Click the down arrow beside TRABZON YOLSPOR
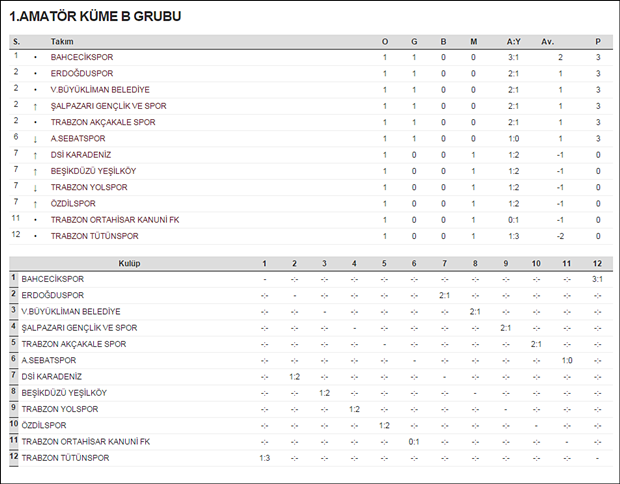The width and height of the screenshot is (620, 484). pyautogui.click(x=35, y=188)
